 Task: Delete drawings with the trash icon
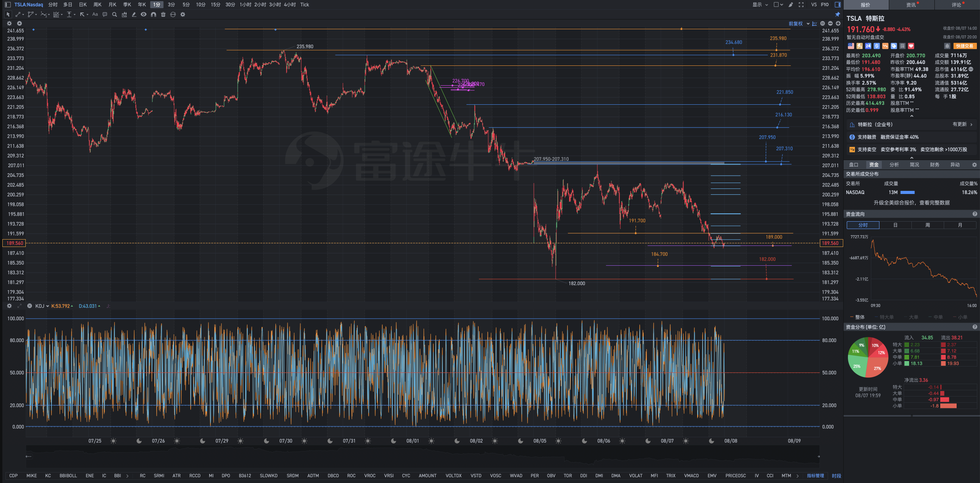[163, 14]
